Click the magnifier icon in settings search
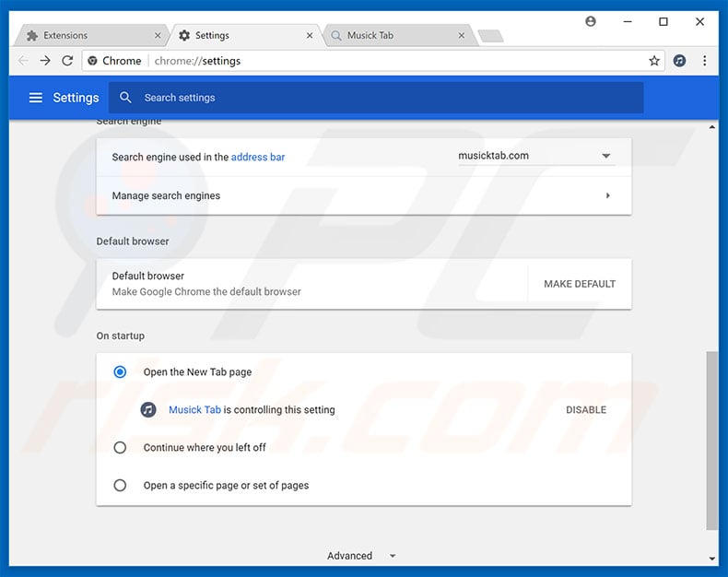This screenshot has height=577, width=728. click(x=125, y=98)
